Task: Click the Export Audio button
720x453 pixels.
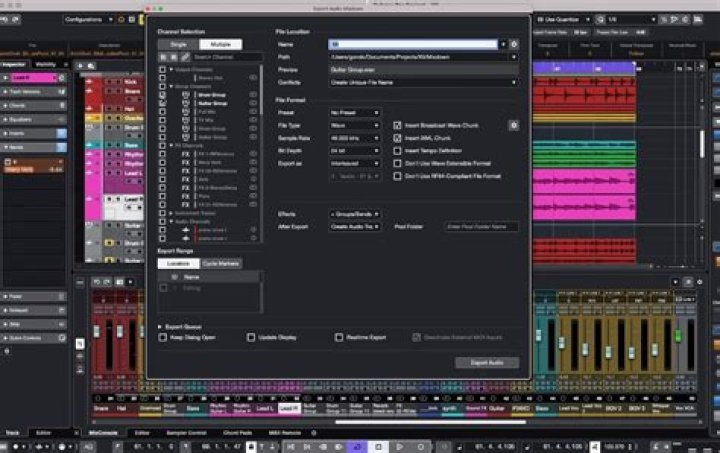Action: tap(487, 363)
